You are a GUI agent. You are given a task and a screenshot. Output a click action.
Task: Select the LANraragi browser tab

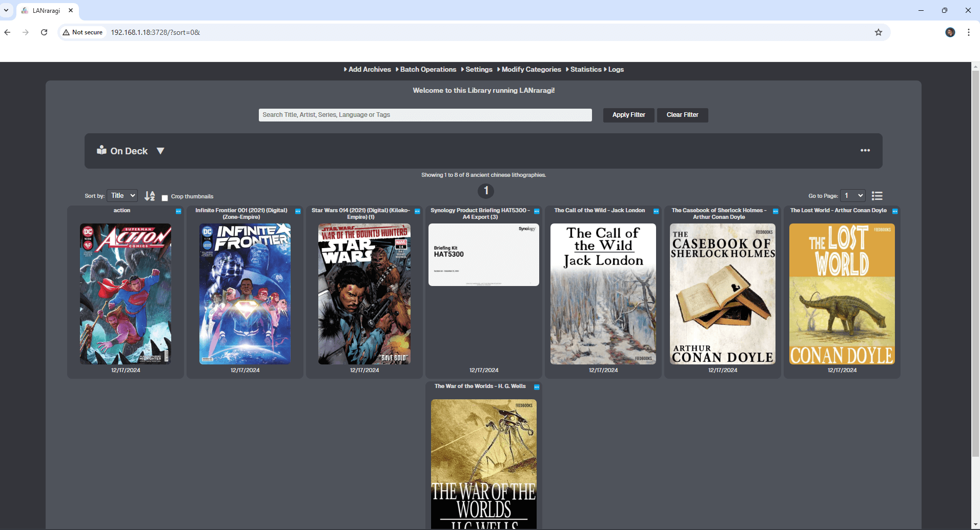(x=48, y=10)
